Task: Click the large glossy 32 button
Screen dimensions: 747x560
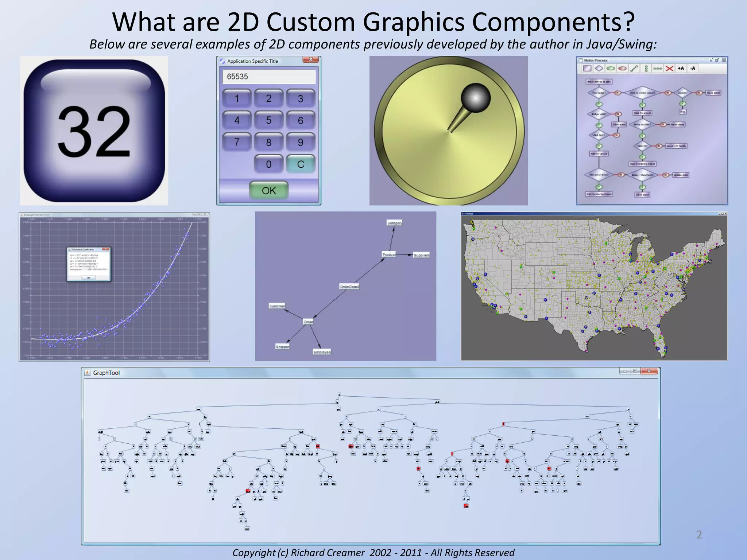Action: [x=94, y=131]
